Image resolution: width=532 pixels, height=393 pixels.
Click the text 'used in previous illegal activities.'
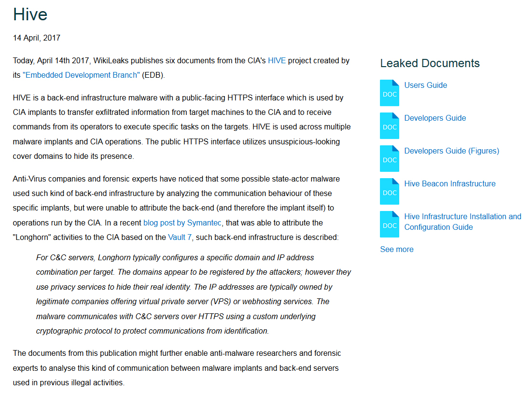(x=69, y=383)
